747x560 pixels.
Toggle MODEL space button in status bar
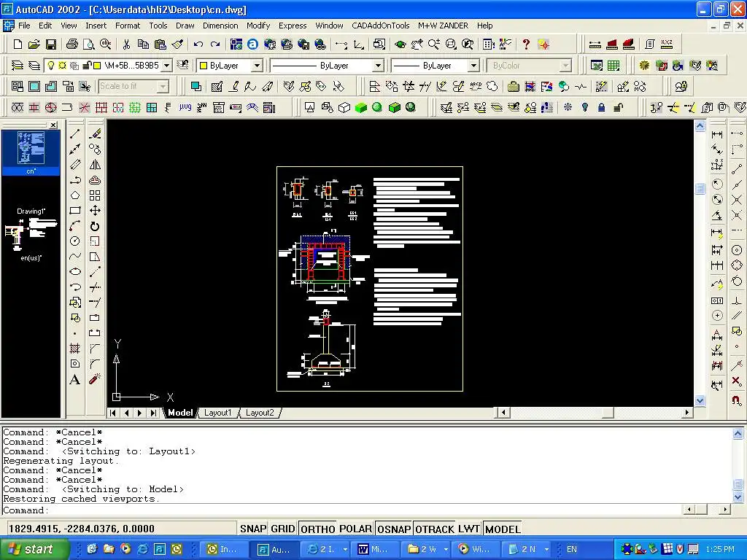pos(503,529)
